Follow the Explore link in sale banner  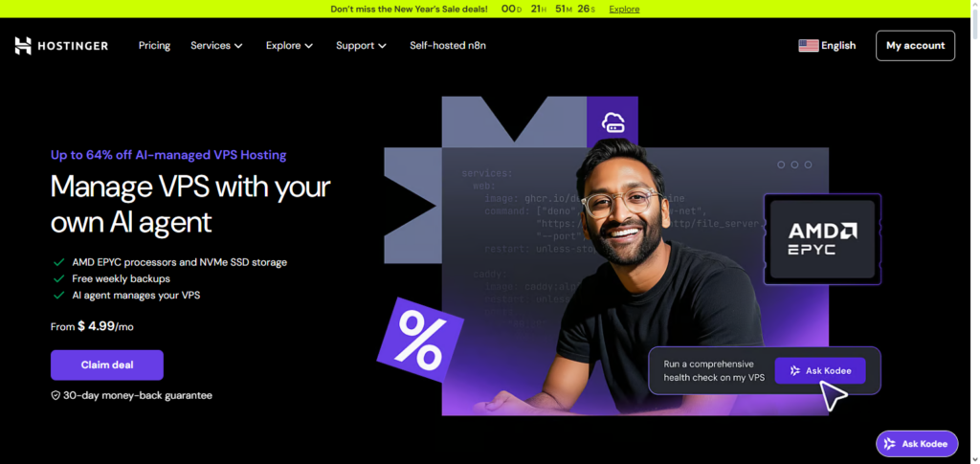pos(624,9)
